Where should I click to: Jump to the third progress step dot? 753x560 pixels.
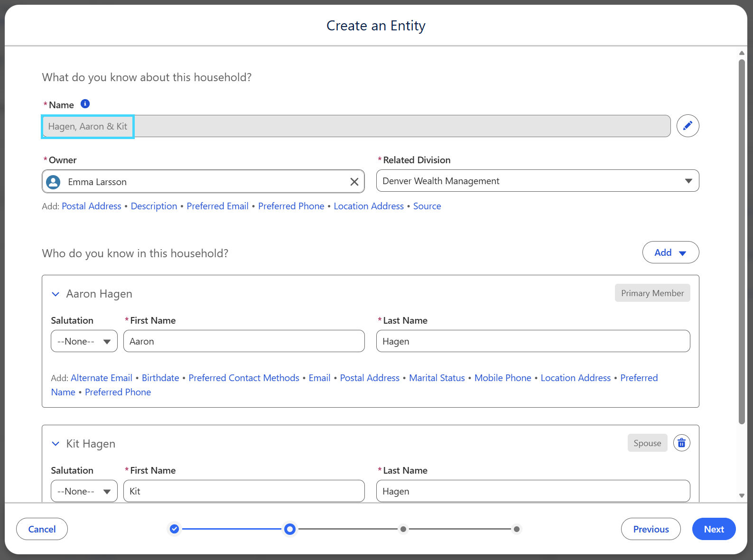point(403,529)
